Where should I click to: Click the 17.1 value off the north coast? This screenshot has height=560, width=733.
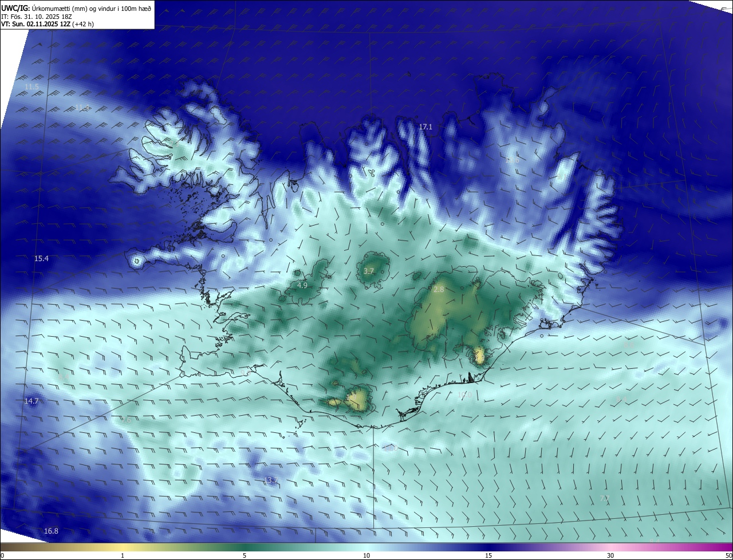[x=425, y=127]
